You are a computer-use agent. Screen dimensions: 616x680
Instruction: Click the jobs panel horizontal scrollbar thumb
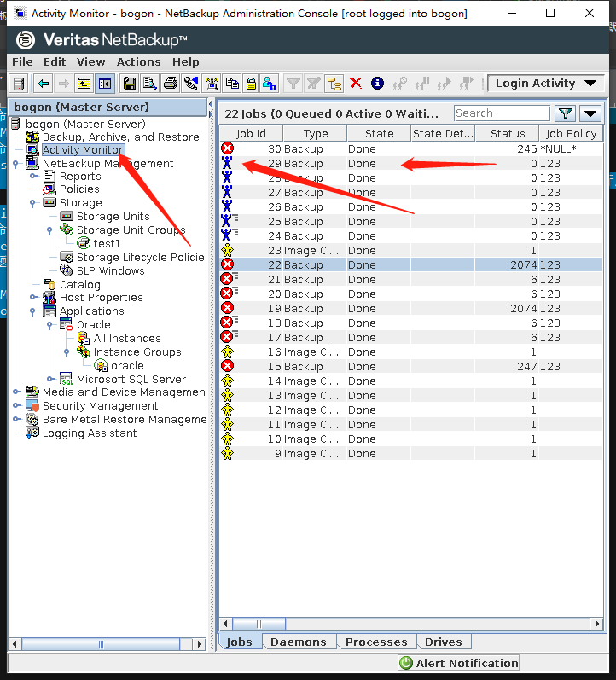coord(259,624)
